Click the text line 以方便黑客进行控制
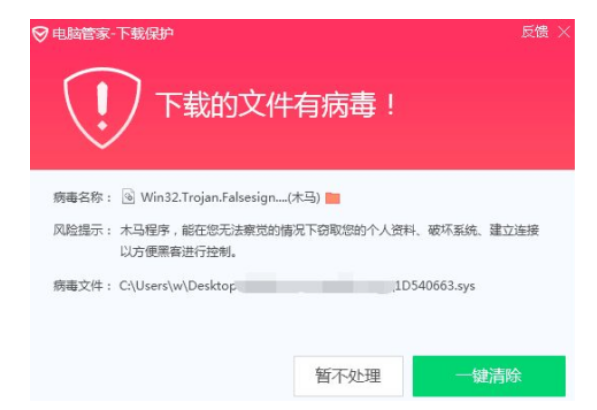This screenshot has height=410, width=597. (178, 252)
